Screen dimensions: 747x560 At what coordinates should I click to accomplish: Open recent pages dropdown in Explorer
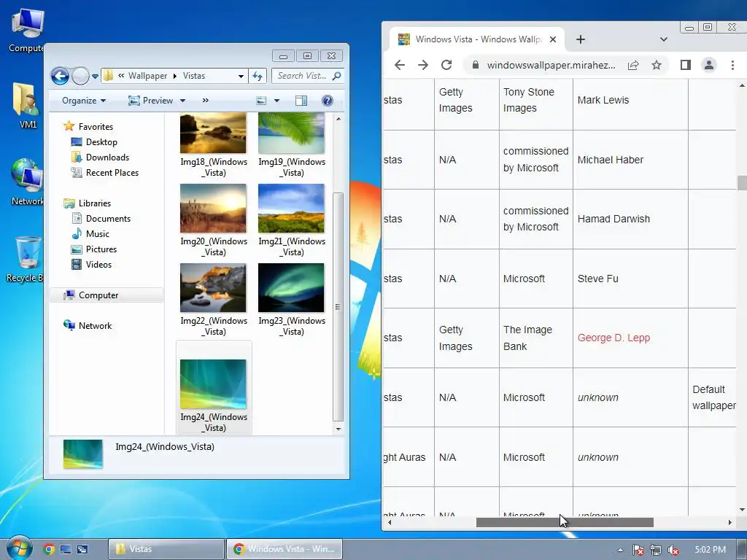(95, 76)
